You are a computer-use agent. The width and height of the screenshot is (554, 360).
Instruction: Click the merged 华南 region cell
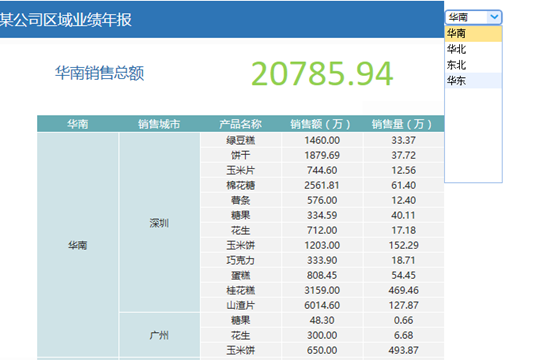78,245
